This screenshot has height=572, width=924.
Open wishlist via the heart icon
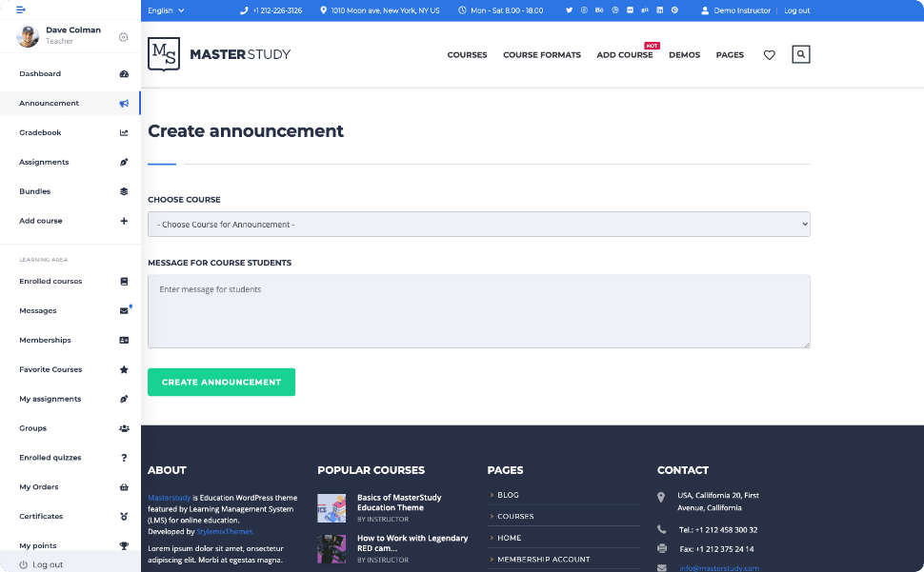pos(770,55)
